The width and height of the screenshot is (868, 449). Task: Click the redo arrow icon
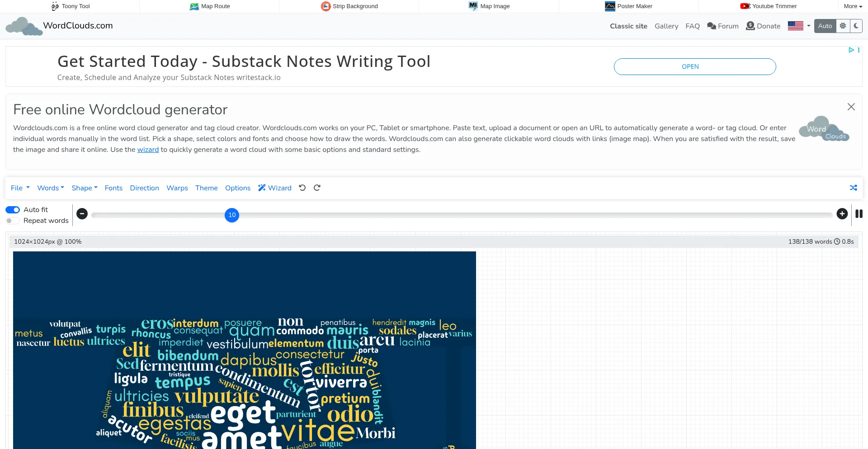tap(317, 188)
